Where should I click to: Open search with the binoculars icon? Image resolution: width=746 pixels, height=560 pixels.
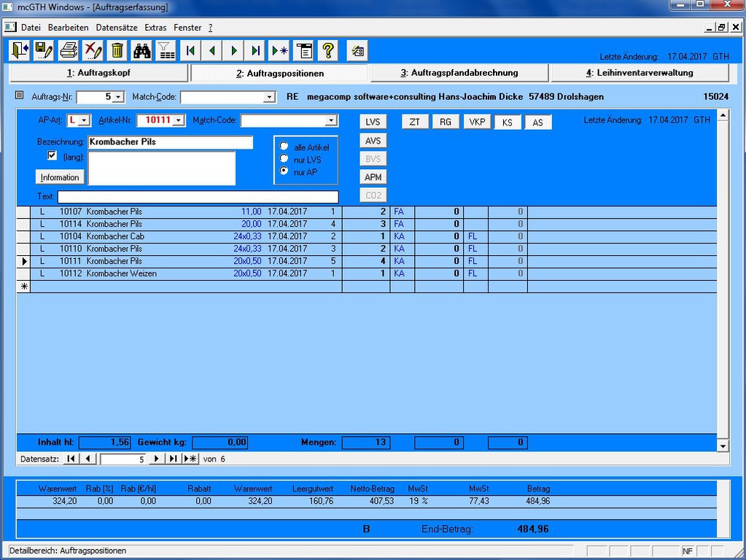point(141,50)
